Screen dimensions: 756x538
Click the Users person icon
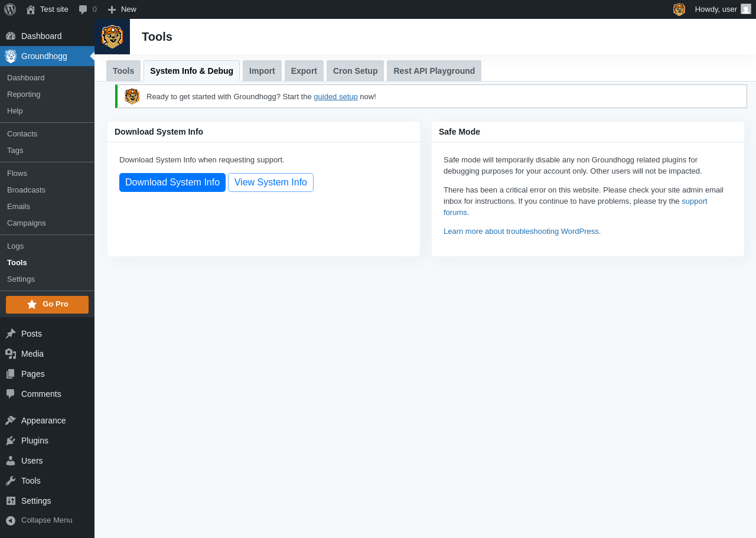coord(11,461)
